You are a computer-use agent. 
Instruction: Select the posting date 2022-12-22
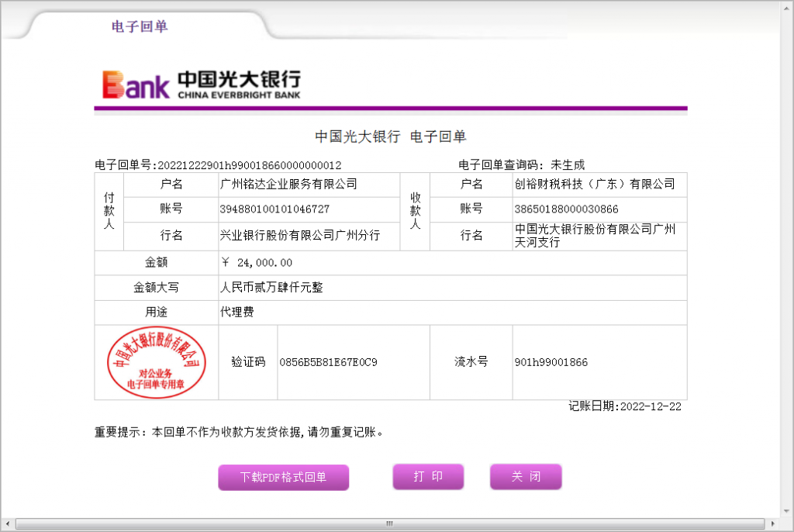tap(651, 406)
